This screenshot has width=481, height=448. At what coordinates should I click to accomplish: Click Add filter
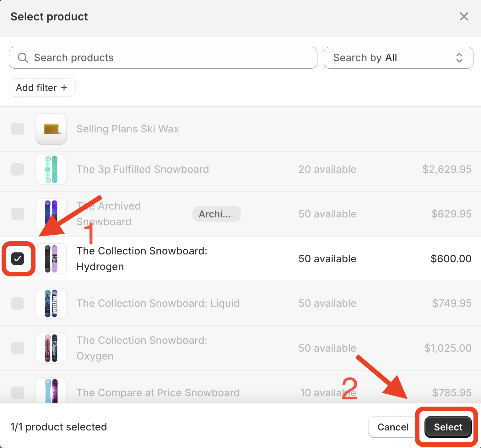point(42,88)
